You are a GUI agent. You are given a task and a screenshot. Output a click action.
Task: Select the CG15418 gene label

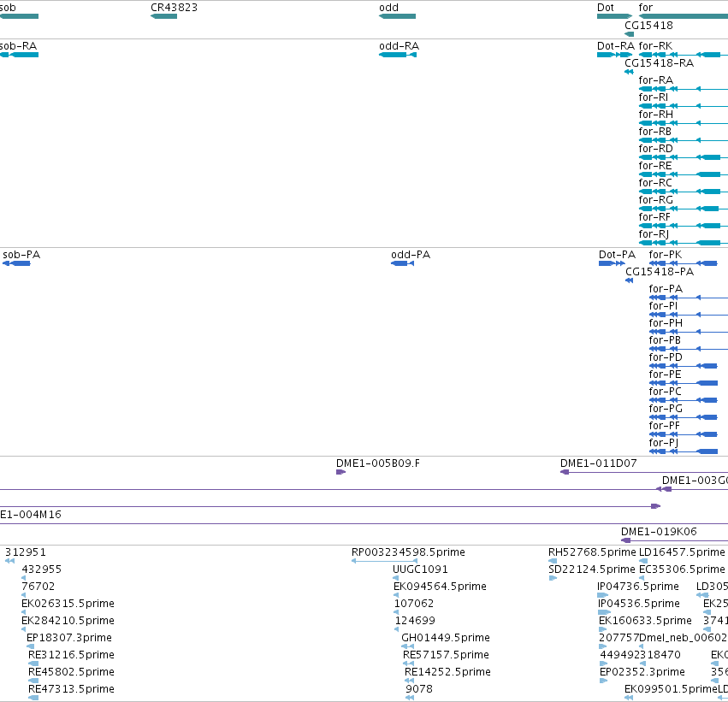point(648,26)
